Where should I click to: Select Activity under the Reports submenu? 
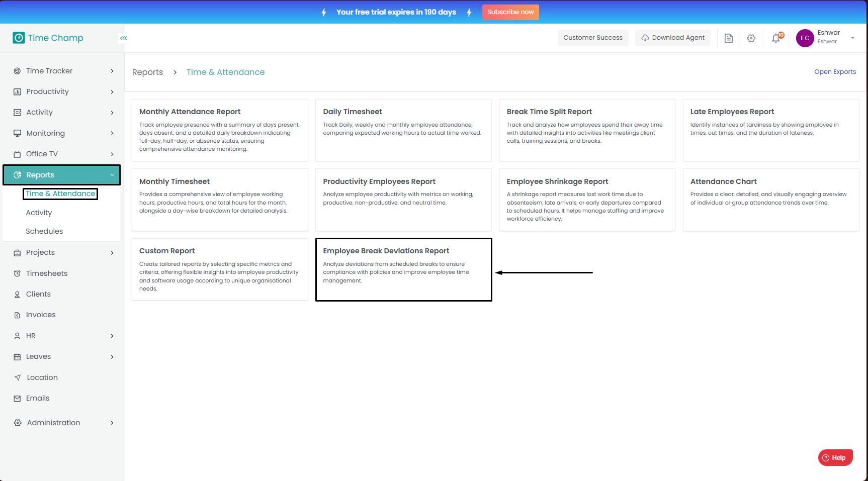39,213
